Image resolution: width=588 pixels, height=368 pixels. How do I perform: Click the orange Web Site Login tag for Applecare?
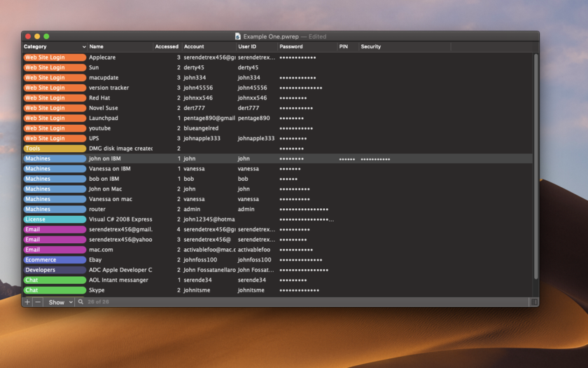coord(54,57)
